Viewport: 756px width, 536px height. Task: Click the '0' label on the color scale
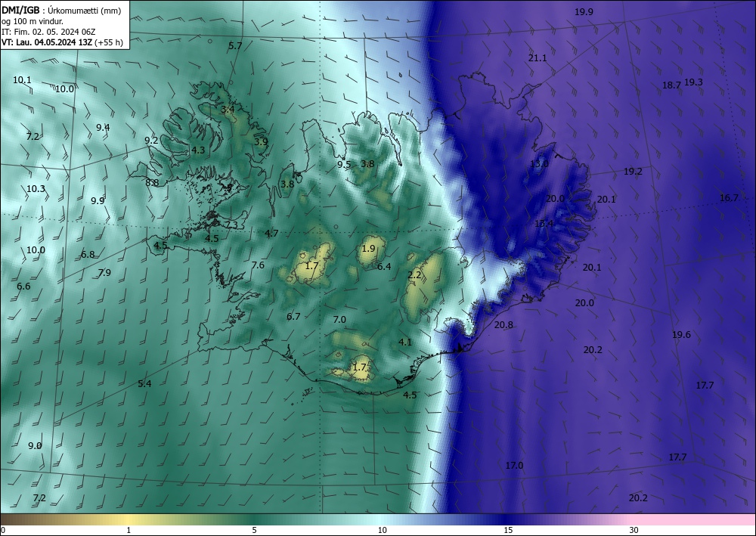point(3,530)
